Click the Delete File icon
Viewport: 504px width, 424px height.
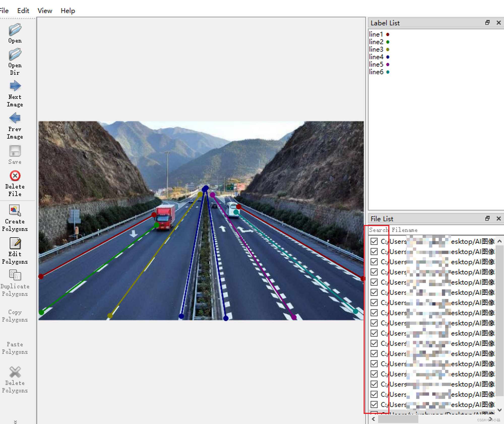coord(15,176)
